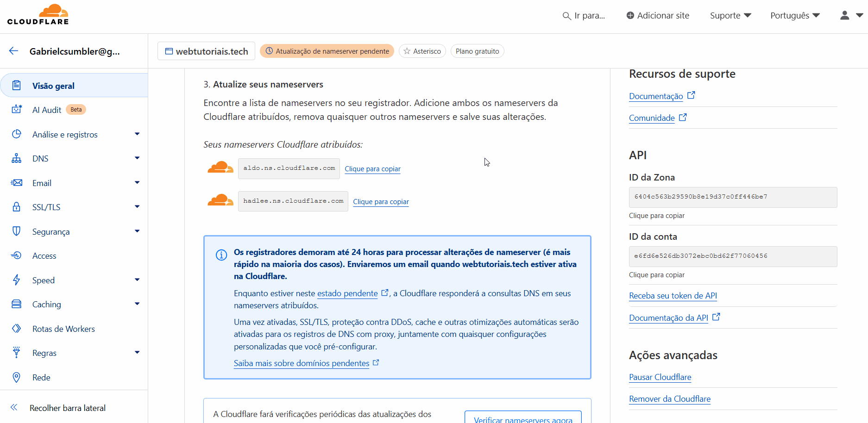
Task: Click the collapse sidebar double-chevron icon
Action: coord(14,407)
